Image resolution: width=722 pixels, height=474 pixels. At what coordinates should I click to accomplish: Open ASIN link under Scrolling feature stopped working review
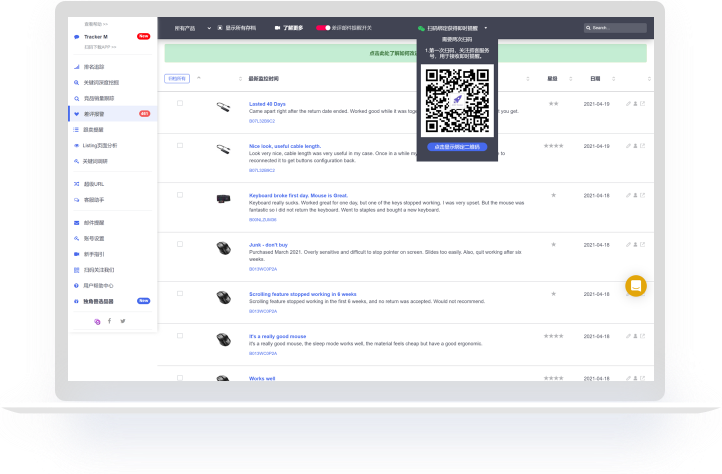coord(263,311)
